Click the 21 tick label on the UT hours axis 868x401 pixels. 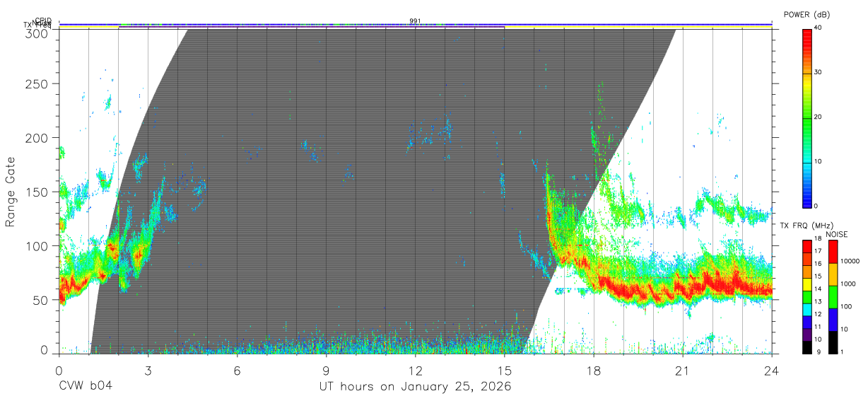pyautogui.click(x=683, y=370)
